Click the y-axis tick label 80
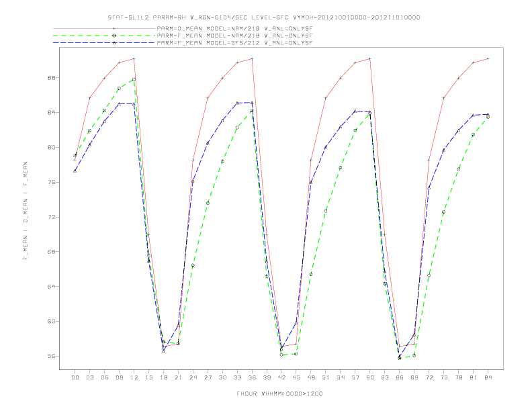Viewport: 532px width, 411px height. coord(51,148)
